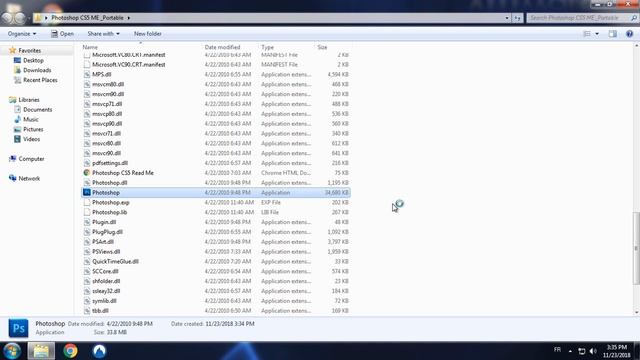
Task: Select Libraries in the navigation pane
Action: [29, 100]
